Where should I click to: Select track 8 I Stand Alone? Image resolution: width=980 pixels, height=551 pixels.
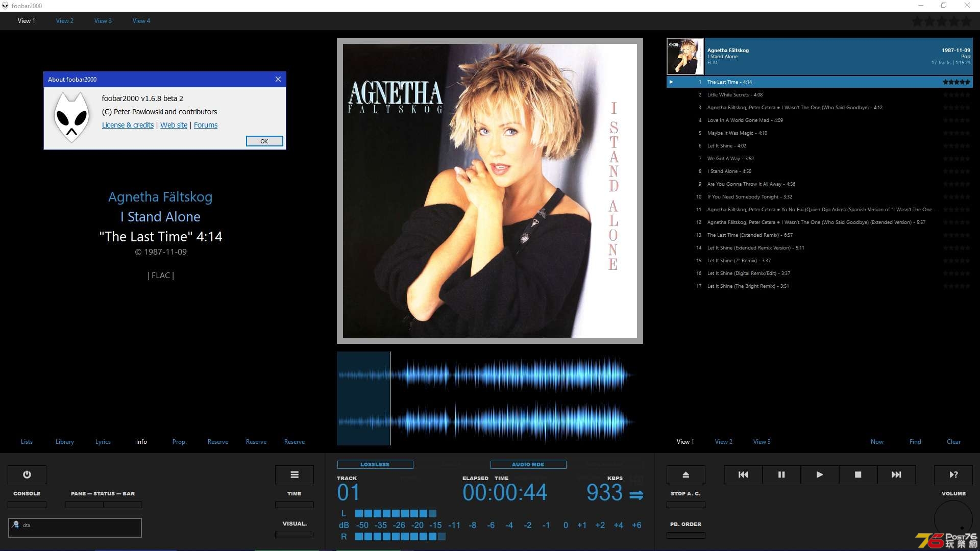[820, 171]
